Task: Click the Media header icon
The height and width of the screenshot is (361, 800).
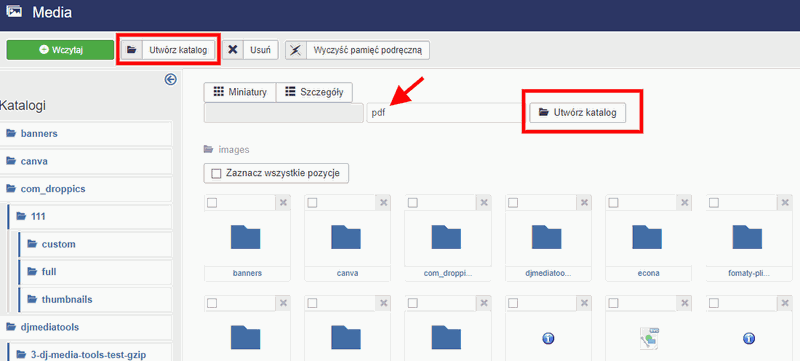Action: 13,12
